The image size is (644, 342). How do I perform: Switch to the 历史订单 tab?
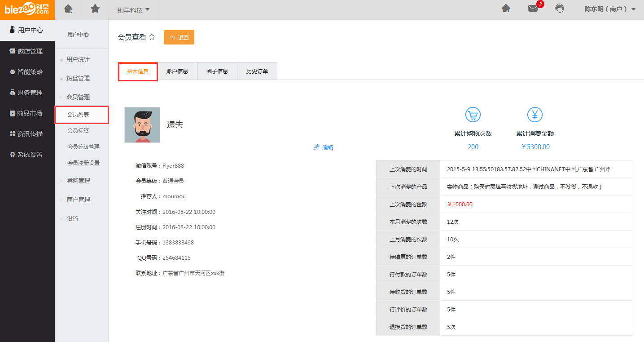257,71
